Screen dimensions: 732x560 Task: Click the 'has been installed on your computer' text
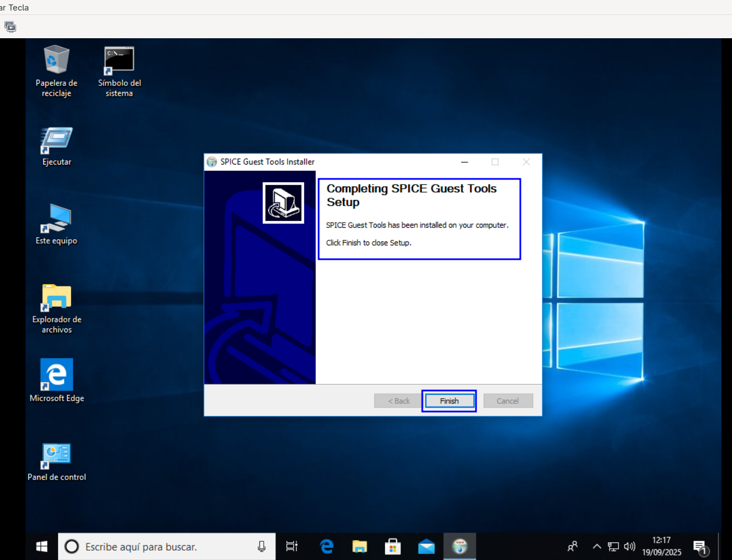point(448,225)
